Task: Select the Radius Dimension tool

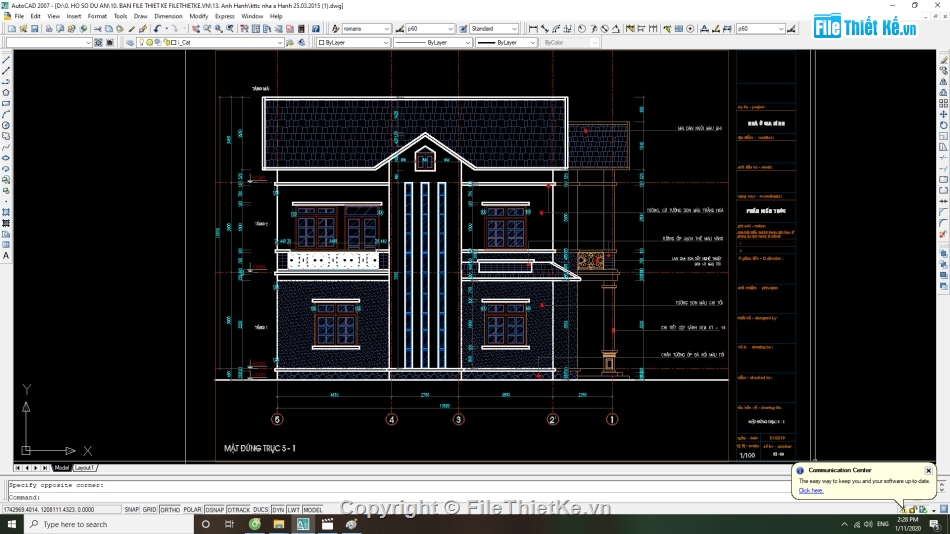Action: 582,28
